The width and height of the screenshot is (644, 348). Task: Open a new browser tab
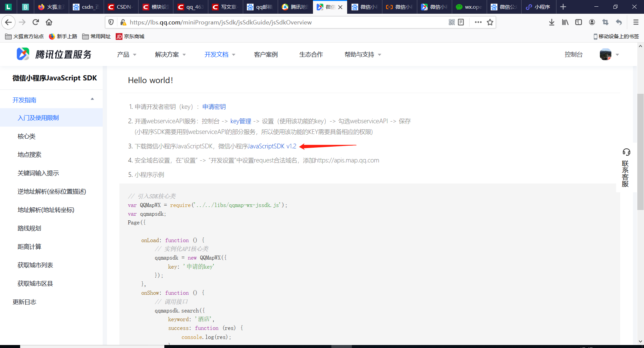point(563,7)
